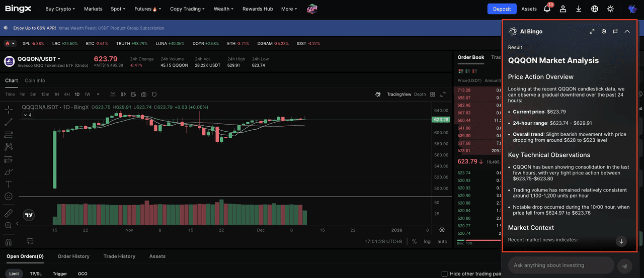
Task: Select the text annotation tool
Action: (x=9, y=184)
